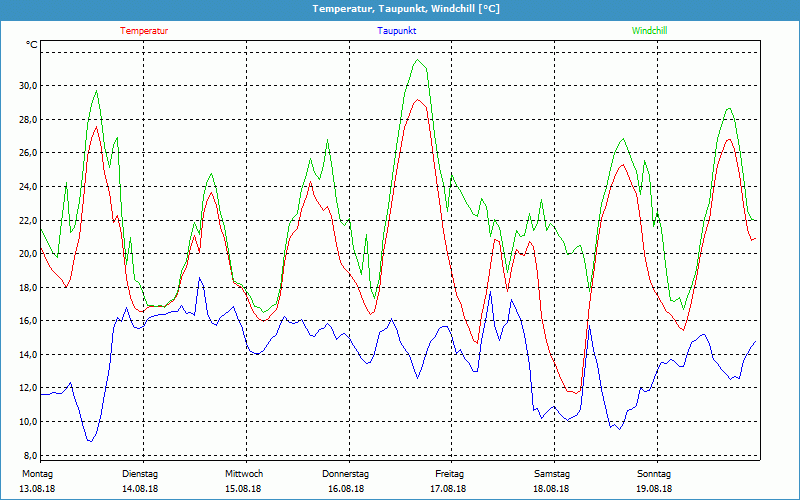This screenshot has height=500, width=800.
Task: Click the 18,0 y-axis value
Action: tap(29, 287)
